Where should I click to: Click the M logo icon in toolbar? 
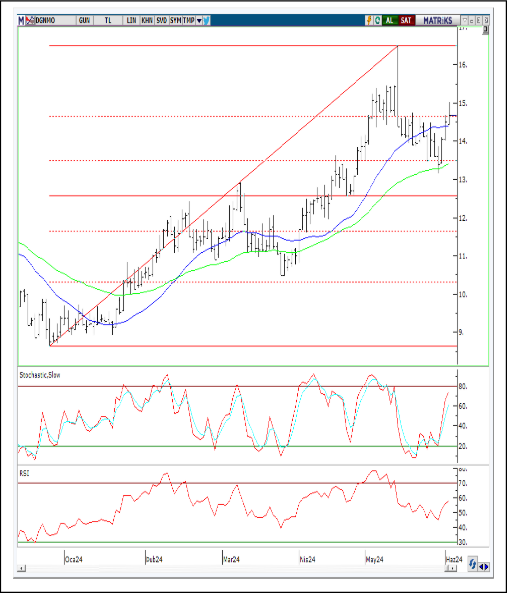[x=22, y=20]
